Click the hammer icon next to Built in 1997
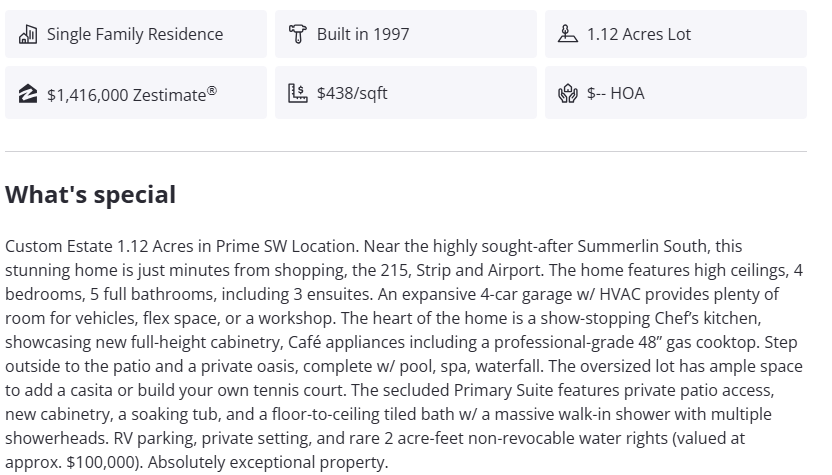The image size is (832, 475). [298, 34]
